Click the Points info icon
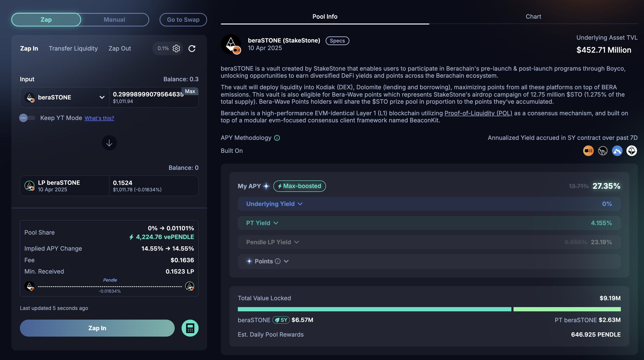This screenshot has width=644, height=360. click(278, 261)
